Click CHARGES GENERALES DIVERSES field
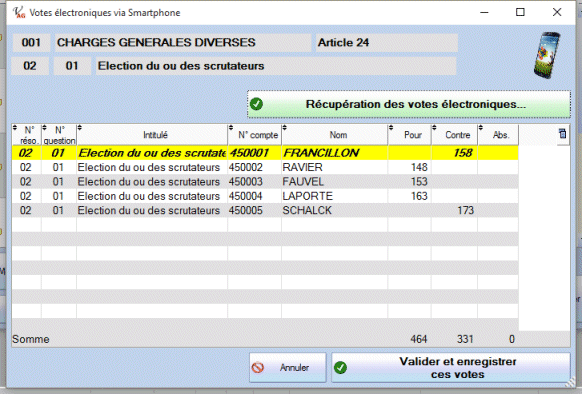This screenshot has width=582, height=394. point(183,43)
